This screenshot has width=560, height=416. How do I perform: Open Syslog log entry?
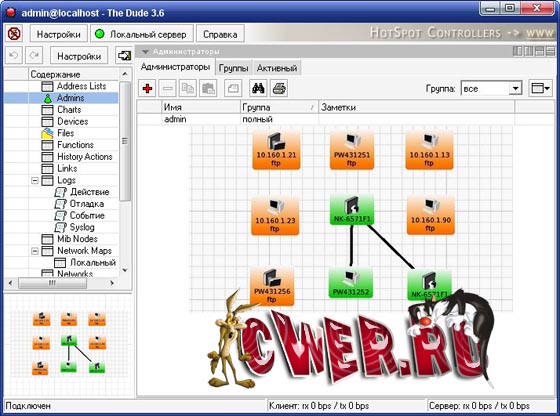82,227
